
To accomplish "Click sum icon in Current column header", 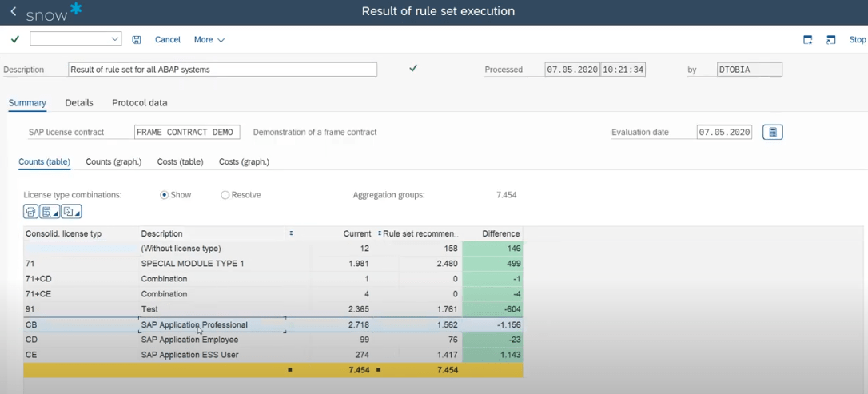I will [291, 233].
